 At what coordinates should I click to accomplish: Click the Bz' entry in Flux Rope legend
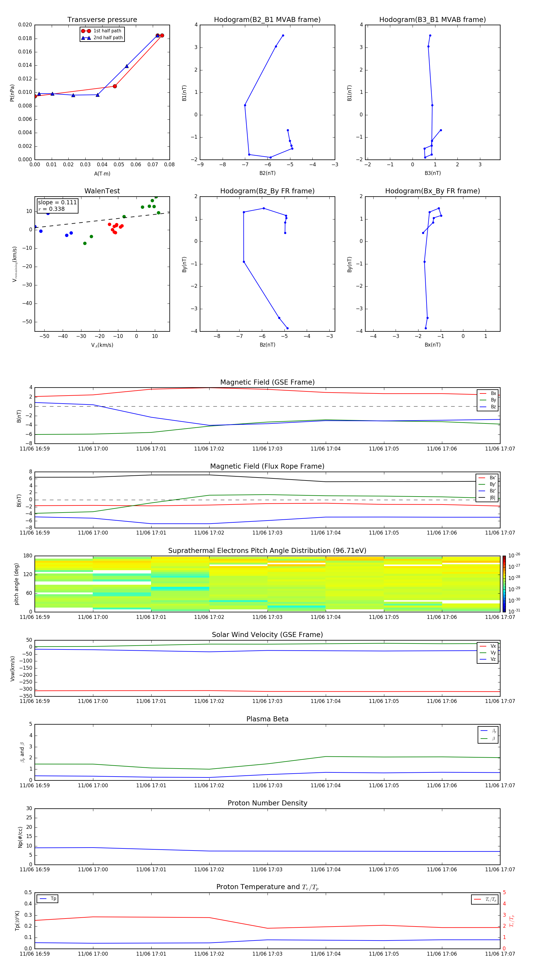pos(487,491)
